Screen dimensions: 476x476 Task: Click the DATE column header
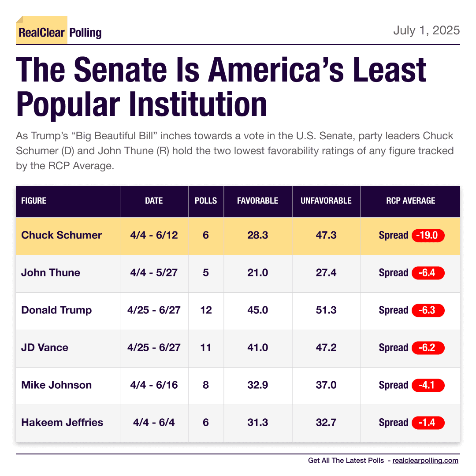[x=154, y=201]
